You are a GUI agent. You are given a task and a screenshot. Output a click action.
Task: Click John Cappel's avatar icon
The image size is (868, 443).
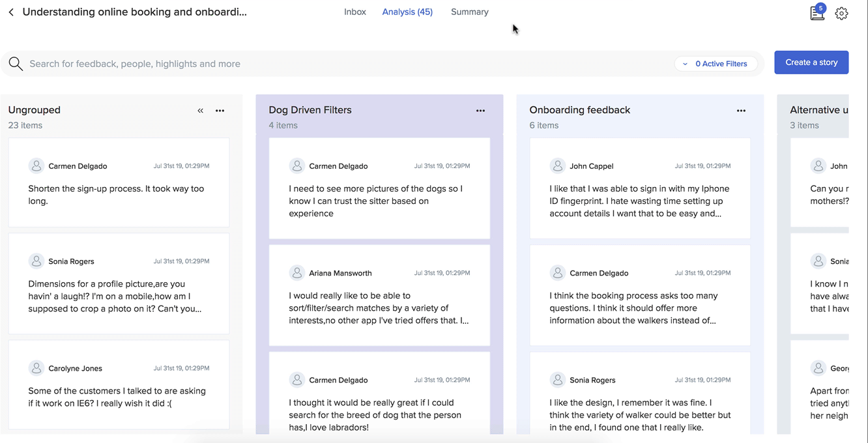558,166
